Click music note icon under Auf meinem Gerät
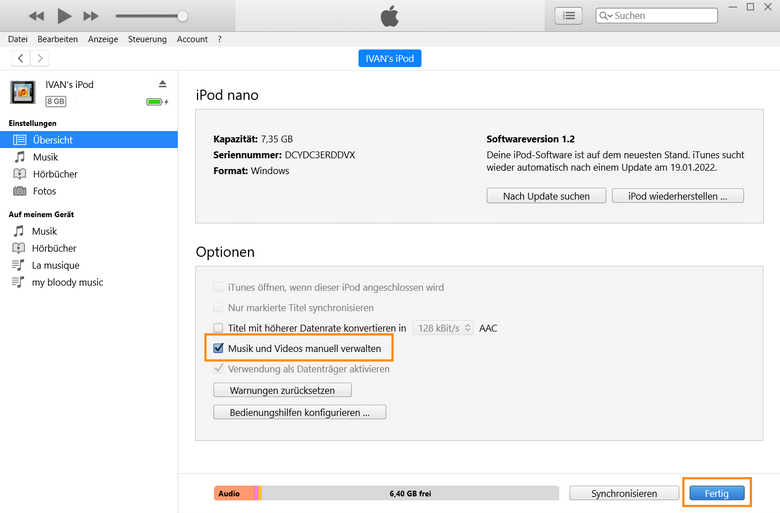 [19, 231]
